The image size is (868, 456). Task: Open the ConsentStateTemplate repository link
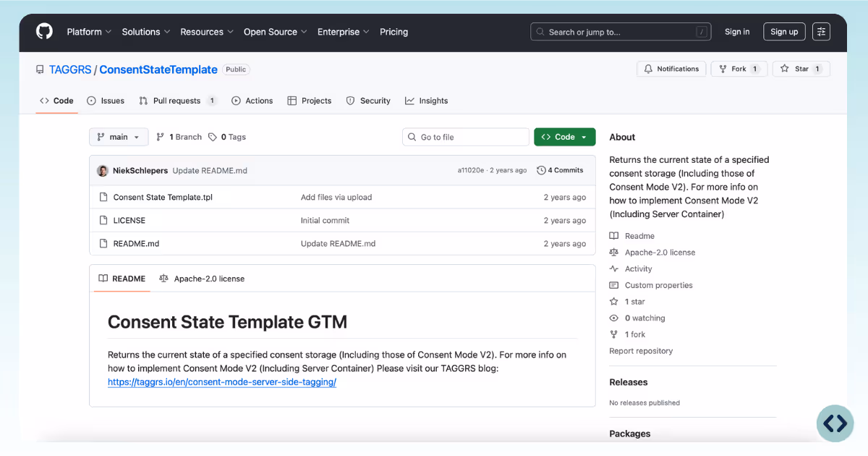pyautogui.click(x=158, y=69)
